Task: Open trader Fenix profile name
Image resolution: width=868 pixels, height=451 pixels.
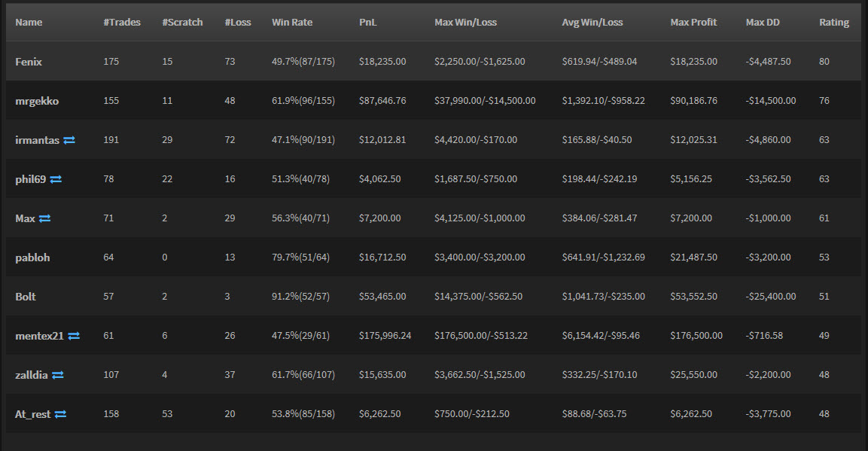Action: click(x=29, y=62)
